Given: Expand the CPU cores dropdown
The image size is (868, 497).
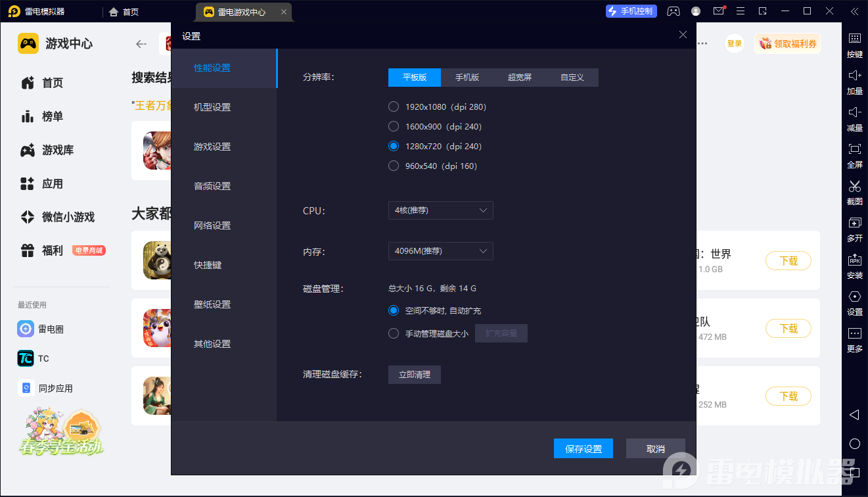Looking at the screenshot, I should [x=440, y=210].
